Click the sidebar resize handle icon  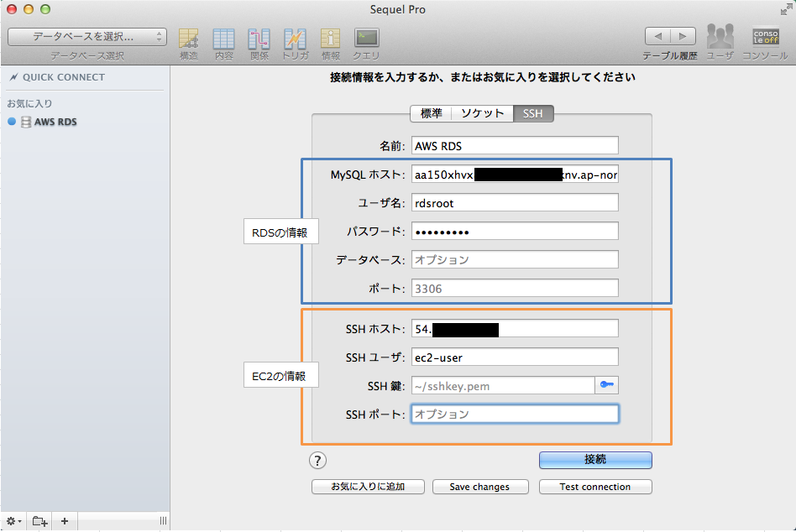(163, 521)
